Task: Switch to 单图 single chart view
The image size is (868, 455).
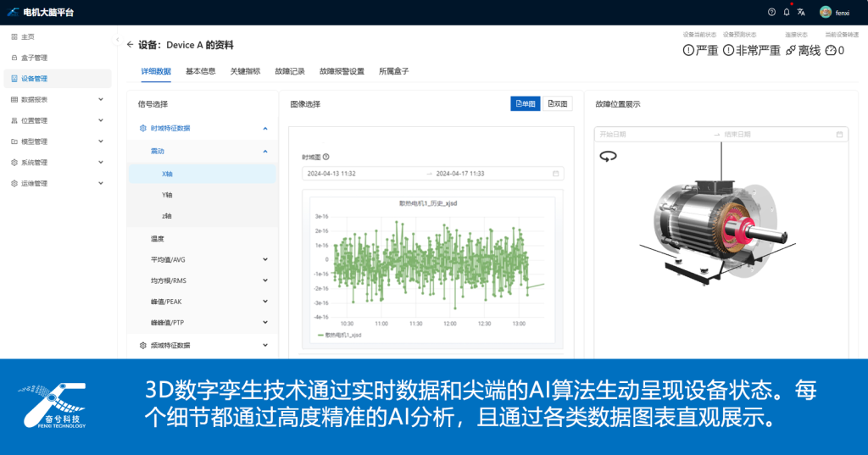Action: [526, 103]
